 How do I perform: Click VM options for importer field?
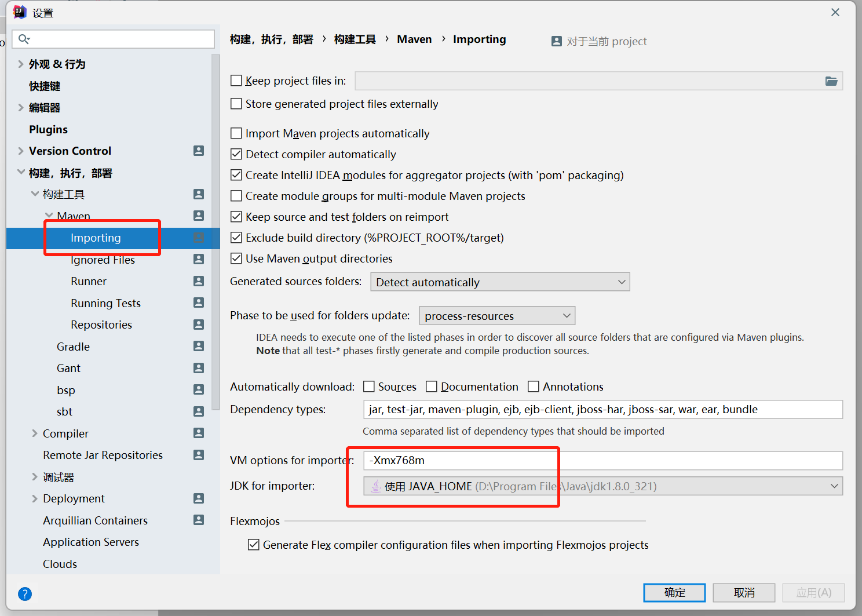603,461
